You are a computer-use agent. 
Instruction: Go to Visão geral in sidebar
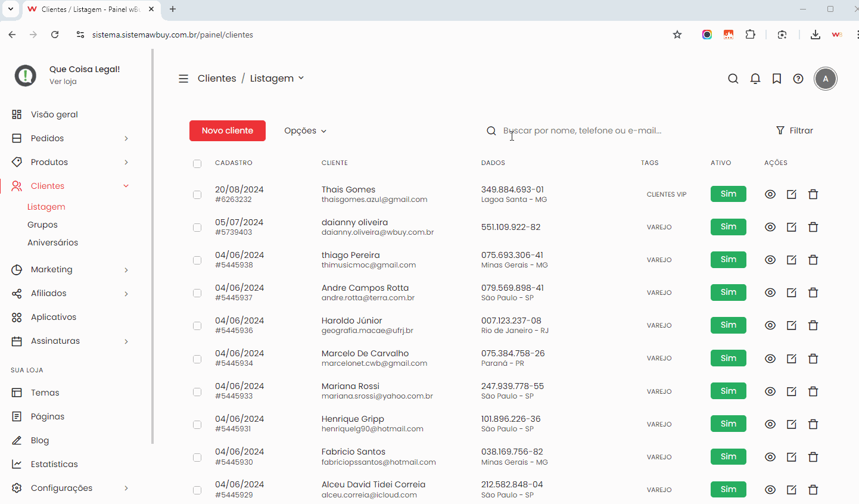pos(54,114)
